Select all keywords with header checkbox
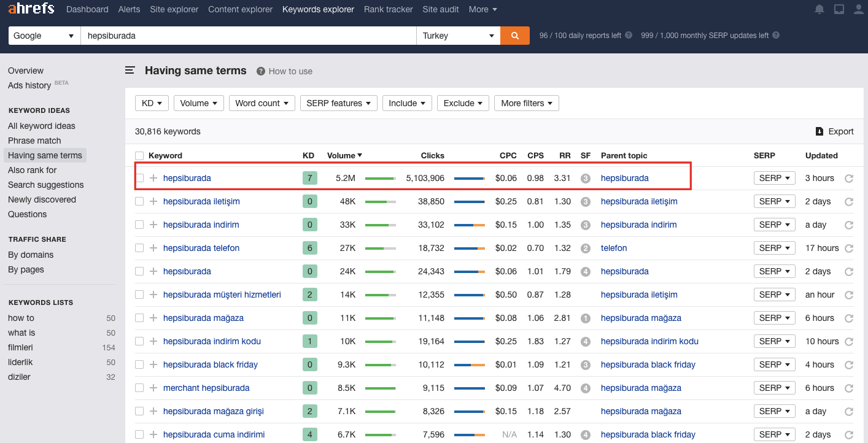Image resolution: width=868 pixels, height=443 pixels. (x=139, y=156)
